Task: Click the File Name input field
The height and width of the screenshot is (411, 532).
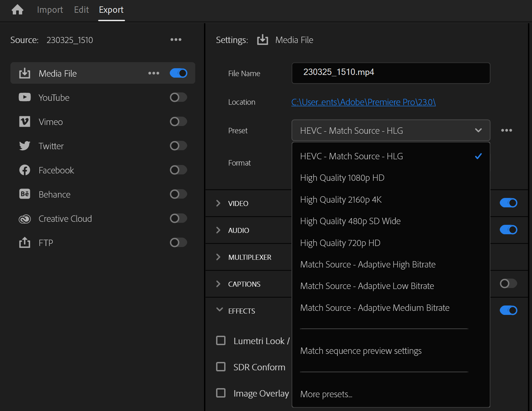Action: tap(391, 73)
